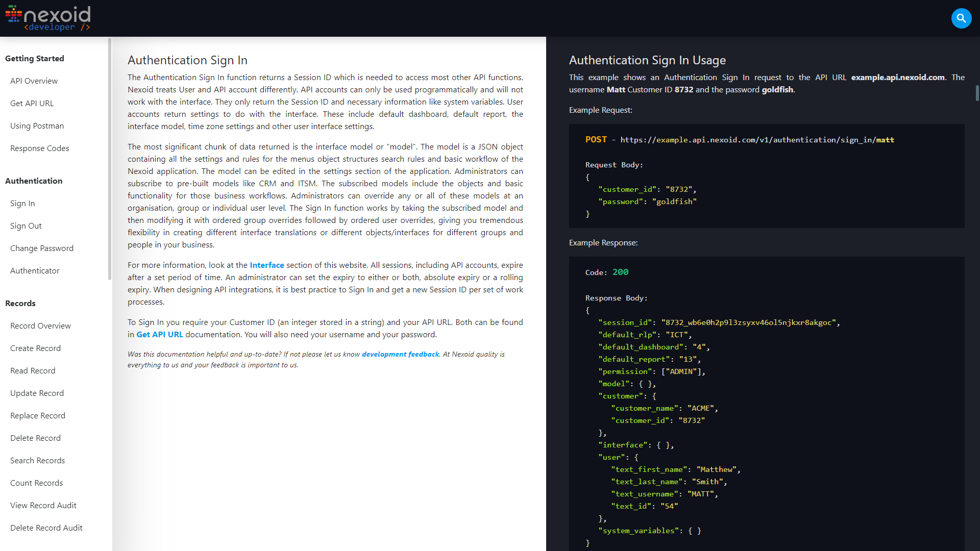Expand the Authentication section header
The height and width of the screenshot is (551, 980).
34,180
